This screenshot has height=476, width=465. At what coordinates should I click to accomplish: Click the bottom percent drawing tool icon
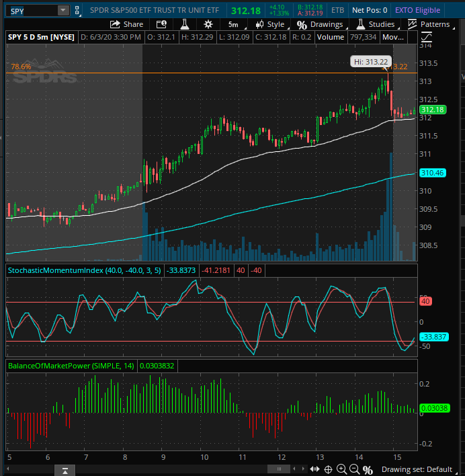[x=368, y=470]
